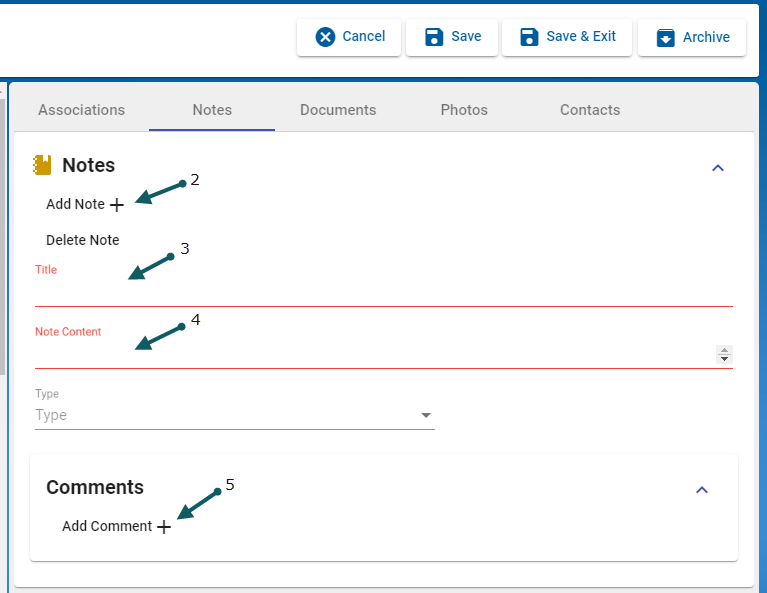Switch to the Associations tab
Screen dimensions: 767x593
click(x=82, y=110)
